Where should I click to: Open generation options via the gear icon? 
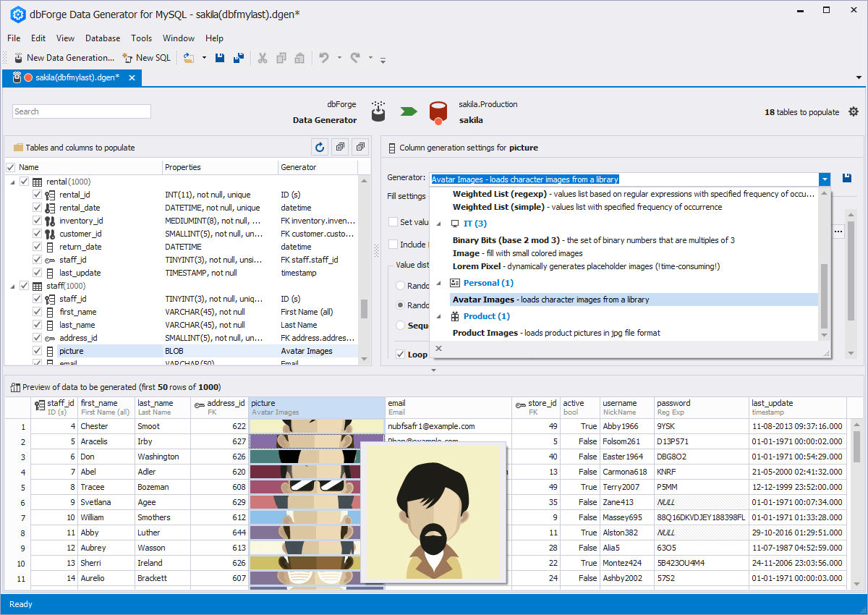(x=853, y=111)
